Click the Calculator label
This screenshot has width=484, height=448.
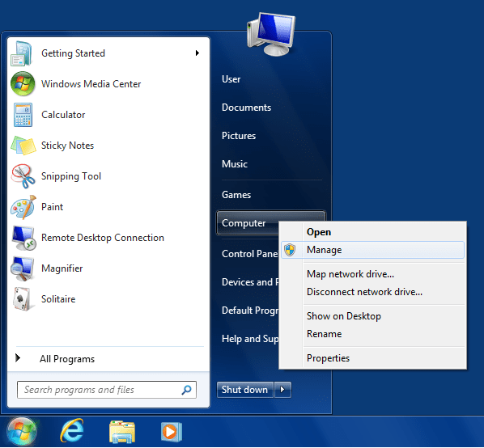pos(63,115)
